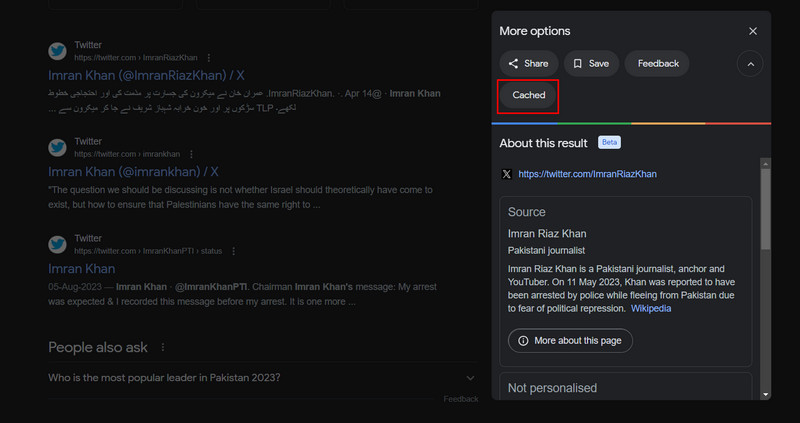
Task: Click the panel scrollbar up arrow
Action: (x=765, y=164)
